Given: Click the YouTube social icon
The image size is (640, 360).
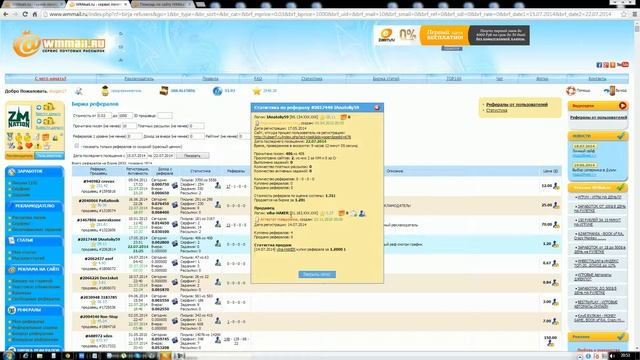Looking at the screenshot, I should tap(623, 65).
